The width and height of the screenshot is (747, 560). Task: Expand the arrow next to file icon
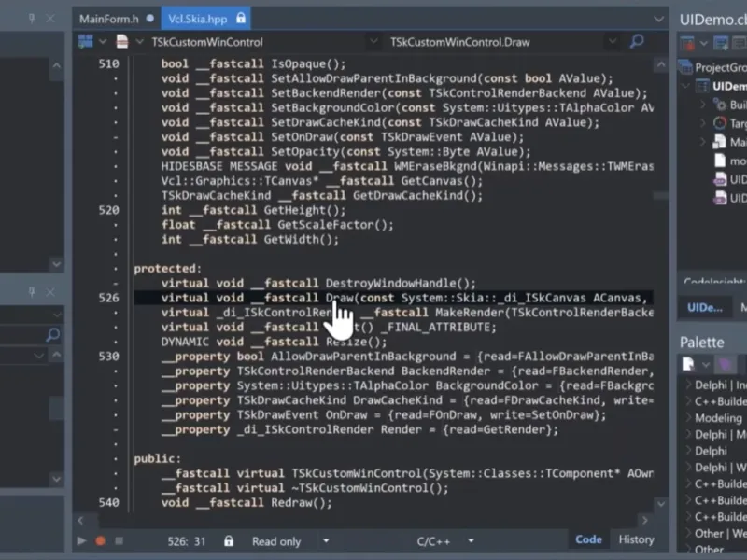tap(139, 42)
